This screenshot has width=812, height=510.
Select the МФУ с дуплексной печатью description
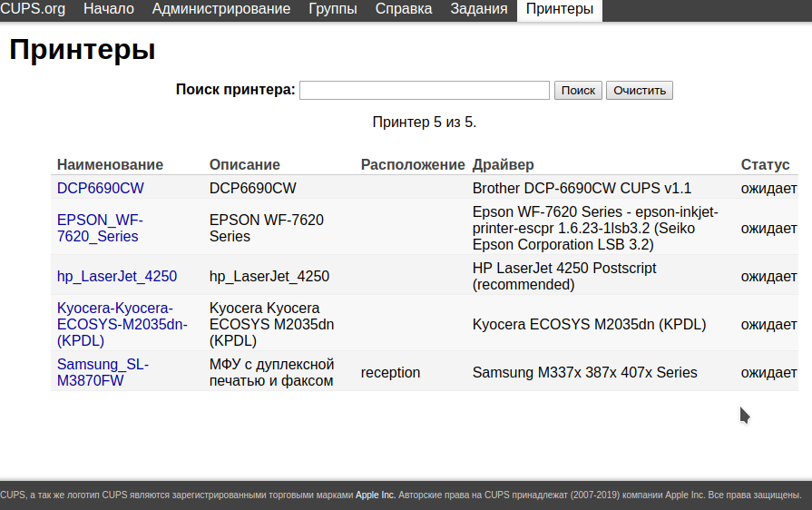(x=271, y=372)
